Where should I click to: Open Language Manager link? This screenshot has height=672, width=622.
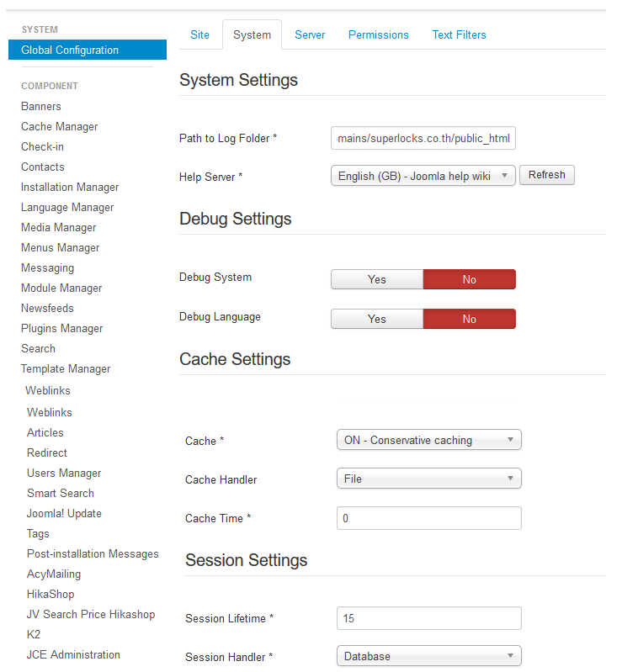point(67,208)
